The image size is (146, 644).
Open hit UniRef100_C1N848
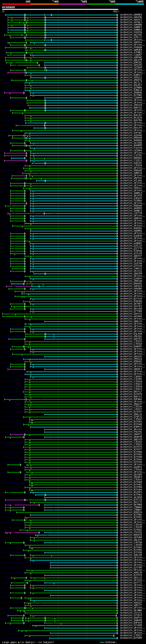131,98
